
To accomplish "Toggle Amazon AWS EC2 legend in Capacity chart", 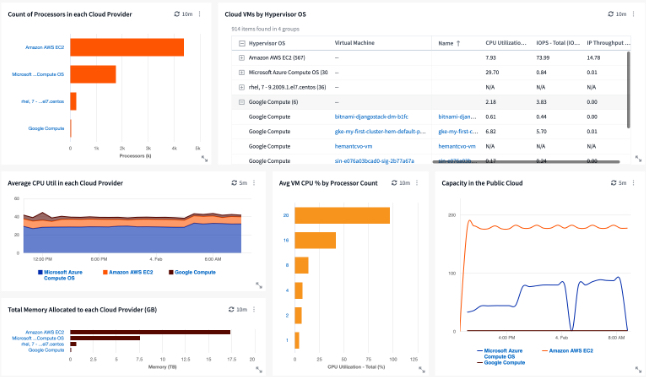I will pyautogui.click(x=567, y=351).
